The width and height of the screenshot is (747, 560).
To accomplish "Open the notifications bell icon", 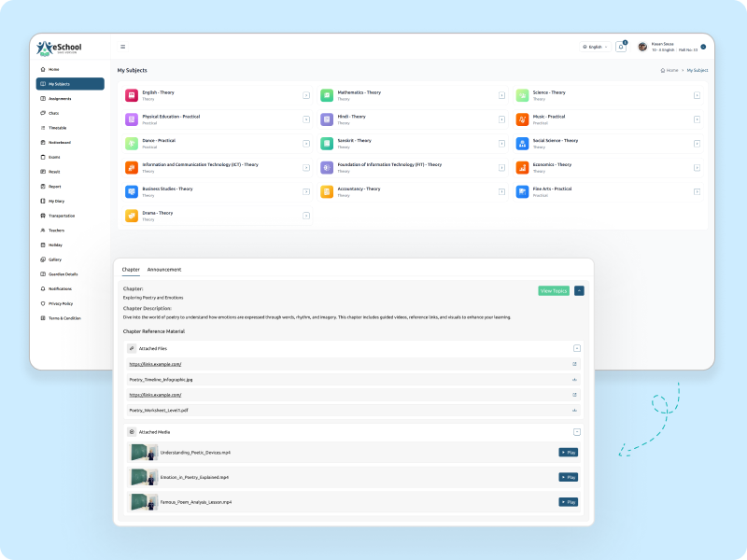I will [621, 47].
